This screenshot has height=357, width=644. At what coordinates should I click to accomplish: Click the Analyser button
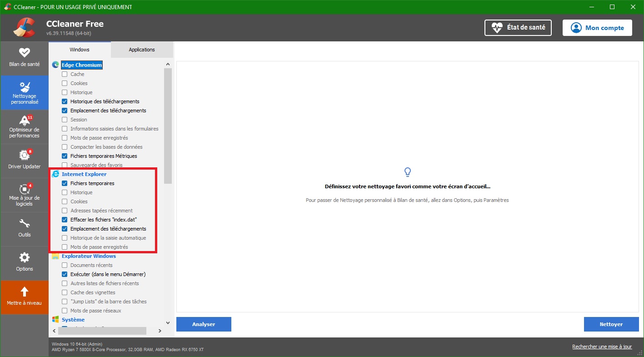click(x=204, y=324)
